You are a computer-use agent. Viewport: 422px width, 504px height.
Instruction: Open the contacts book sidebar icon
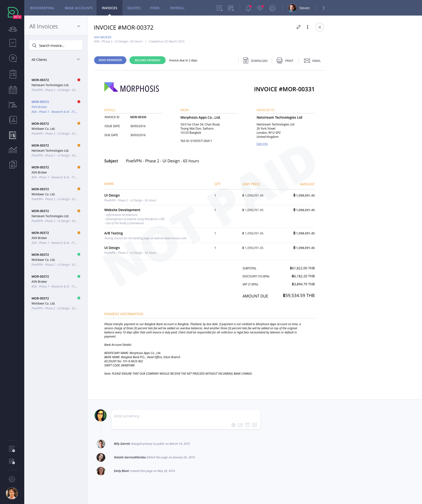point(13,120)
